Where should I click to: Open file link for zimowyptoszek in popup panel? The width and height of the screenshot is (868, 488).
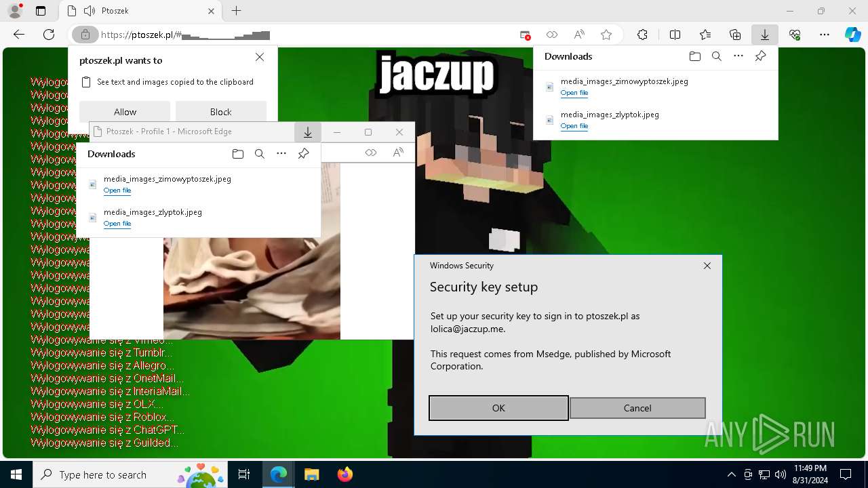click(117, 190)
